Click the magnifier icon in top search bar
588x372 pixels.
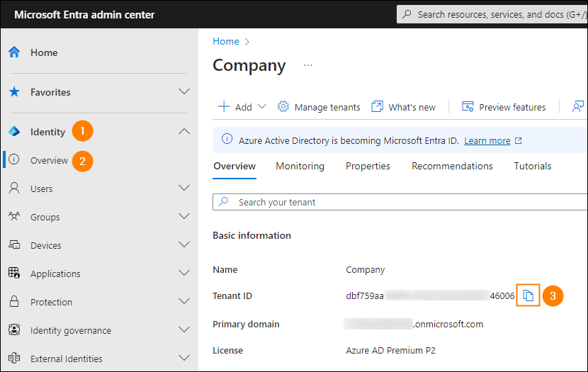coord(407,14)
